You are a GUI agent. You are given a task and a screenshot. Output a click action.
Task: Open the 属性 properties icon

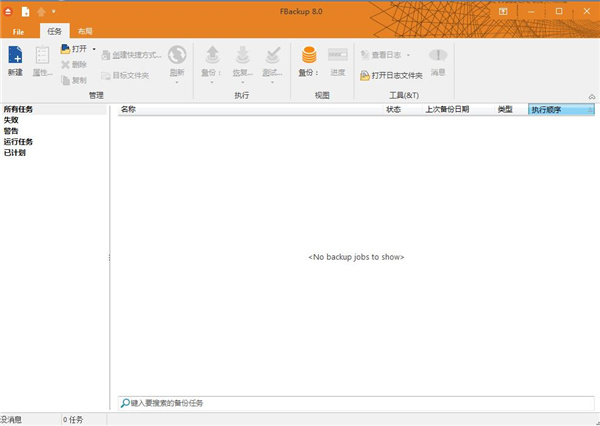tap(42, 55)
